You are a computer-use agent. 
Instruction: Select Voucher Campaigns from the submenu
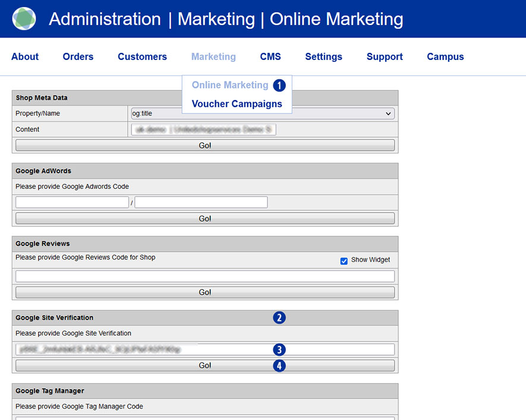(237, 104)
